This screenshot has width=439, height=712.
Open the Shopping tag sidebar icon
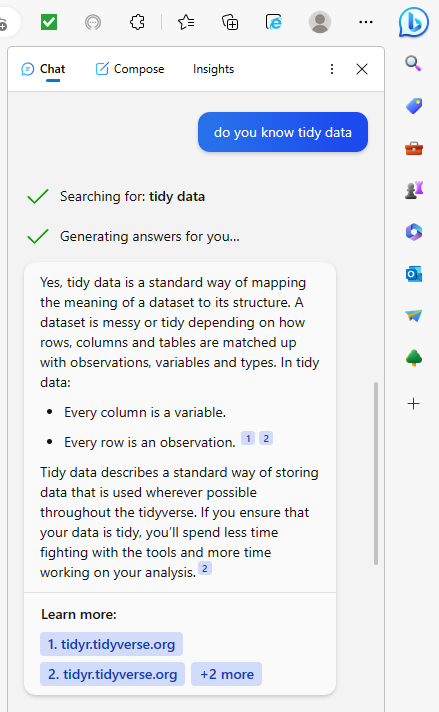[414, 106]
